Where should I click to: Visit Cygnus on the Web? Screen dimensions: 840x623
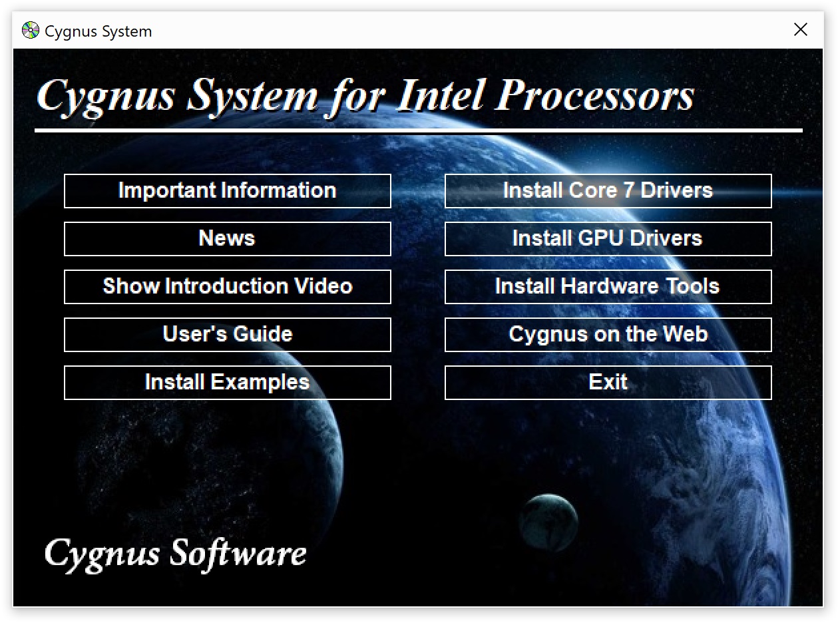click(x=608, y=335)
